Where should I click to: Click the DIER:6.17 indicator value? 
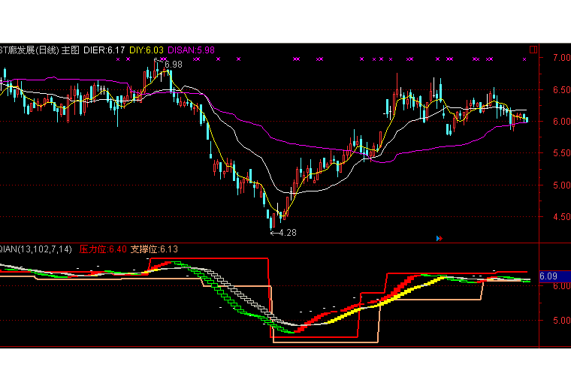[x=104, y=50]
